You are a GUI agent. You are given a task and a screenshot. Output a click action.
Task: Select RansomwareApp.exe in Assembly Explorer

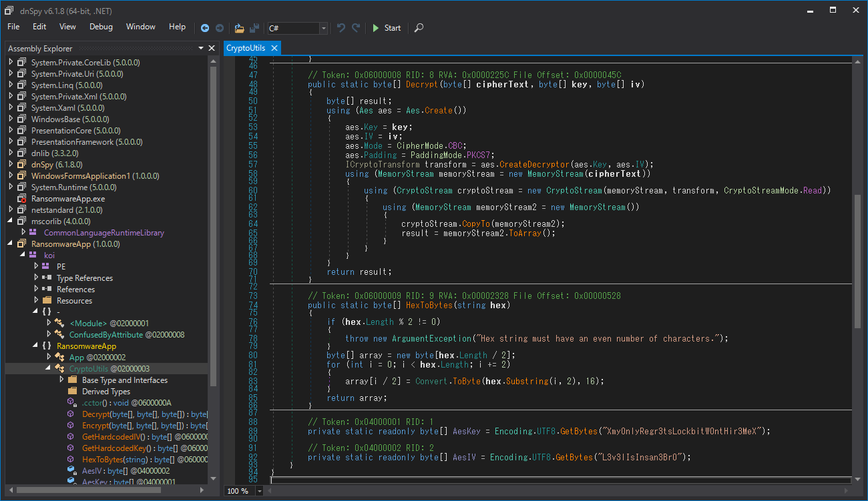[x=67, y=199]
